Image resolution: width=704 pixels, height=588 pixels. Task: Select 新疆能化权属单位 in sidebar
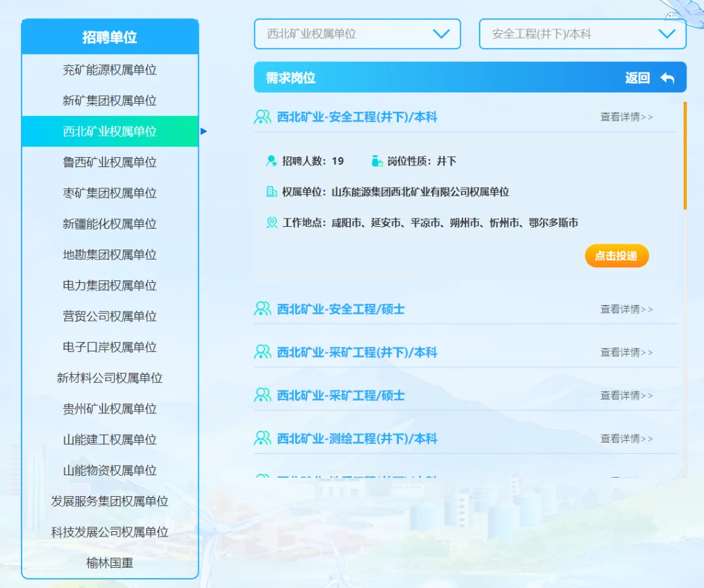tap(110, 224)
